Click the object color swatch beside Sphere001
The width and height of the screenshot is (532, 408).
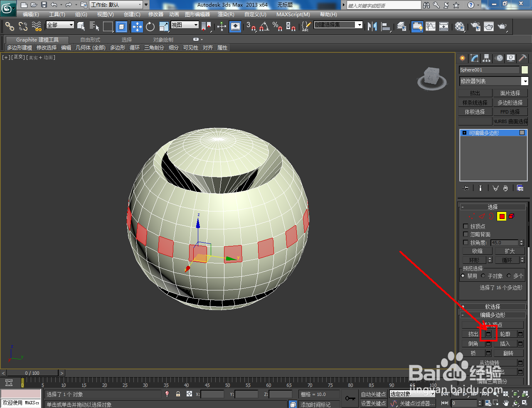pos(525,69)
